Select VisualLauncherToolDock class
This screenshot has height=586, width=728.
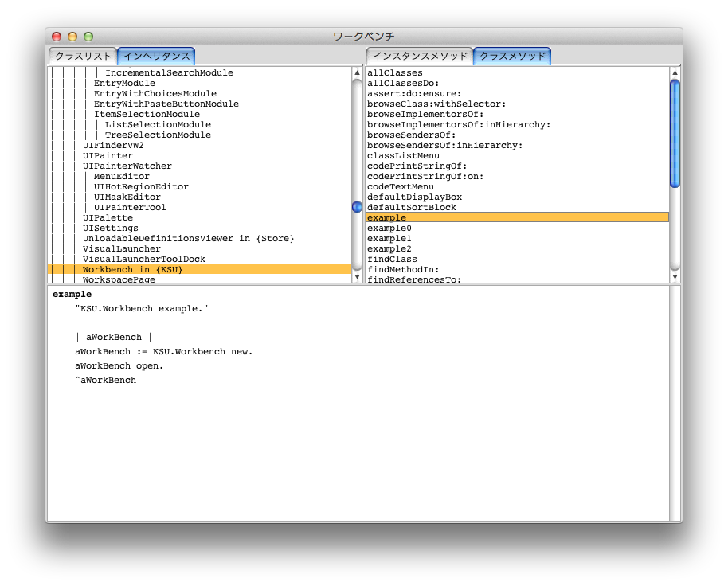pos(144,260)
